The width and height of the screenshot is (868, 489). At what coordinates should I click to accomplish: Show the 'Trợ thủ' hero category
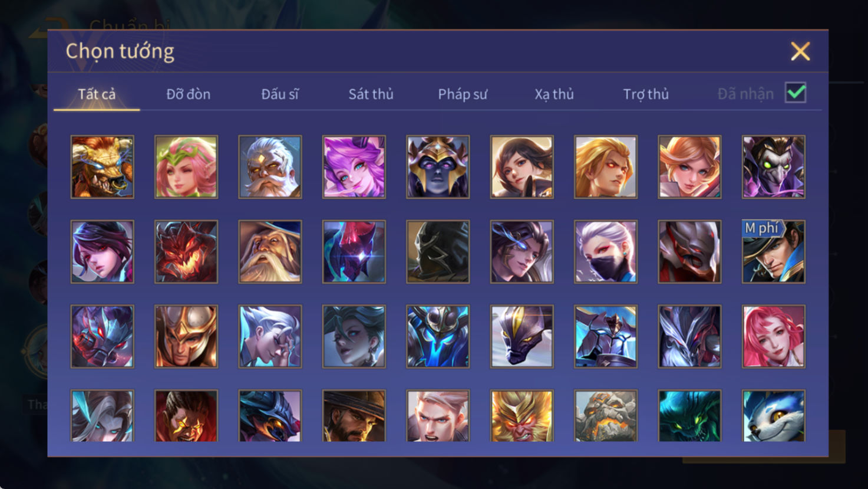coord(646,94)
